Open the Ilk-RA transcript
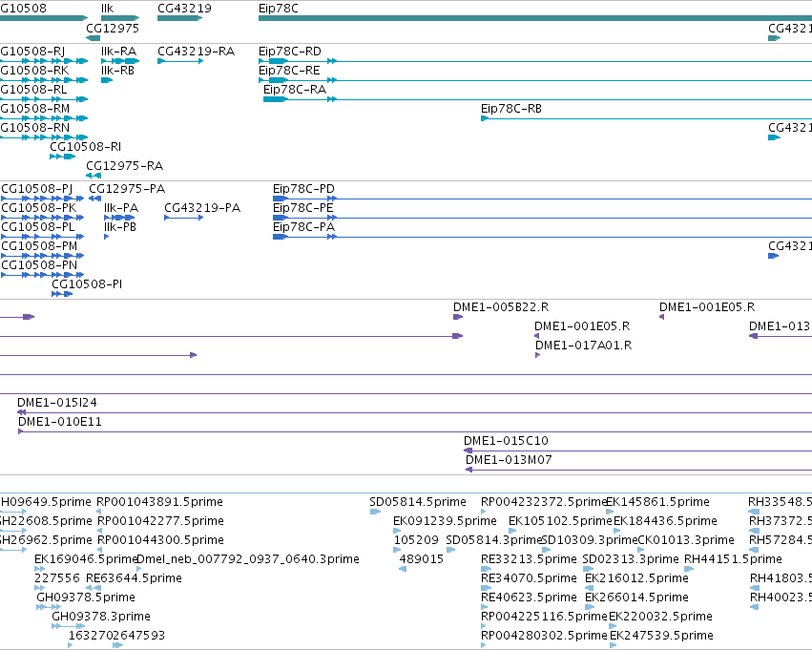Viewport: 812px width, 650px height. click(x=118, y=52)
